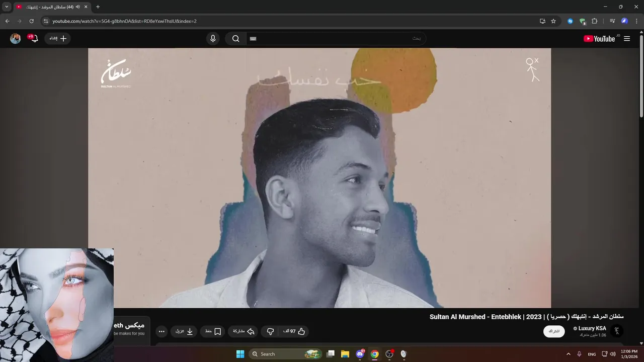Click the video player to pause playback
This screenshot has height=362, width=644.
click(319, 178)
